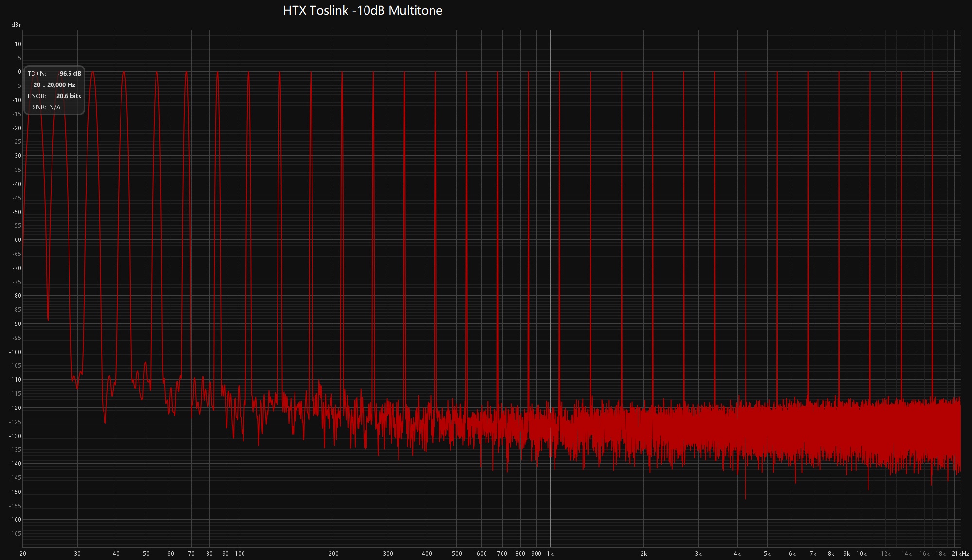The image size is (972, 560).
Task: Select the SNR: N/A readout
Action: coord(47,107)
